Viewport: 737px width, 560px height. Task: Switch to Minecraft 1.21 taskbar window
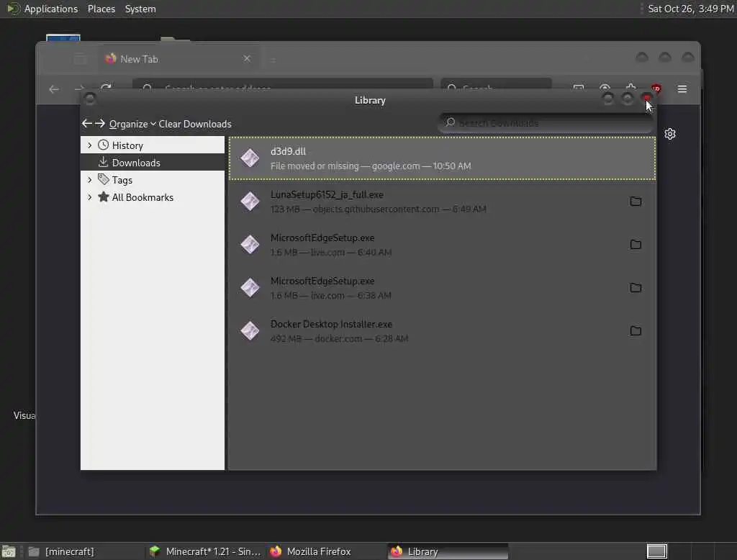pos(207,551)
